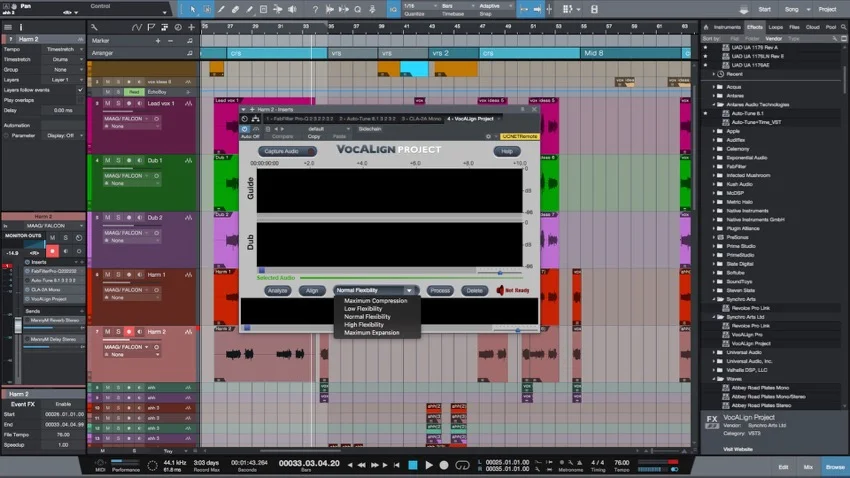Click the Stop button in transport
Screen dimensions: 850x478
pos(413,465)
